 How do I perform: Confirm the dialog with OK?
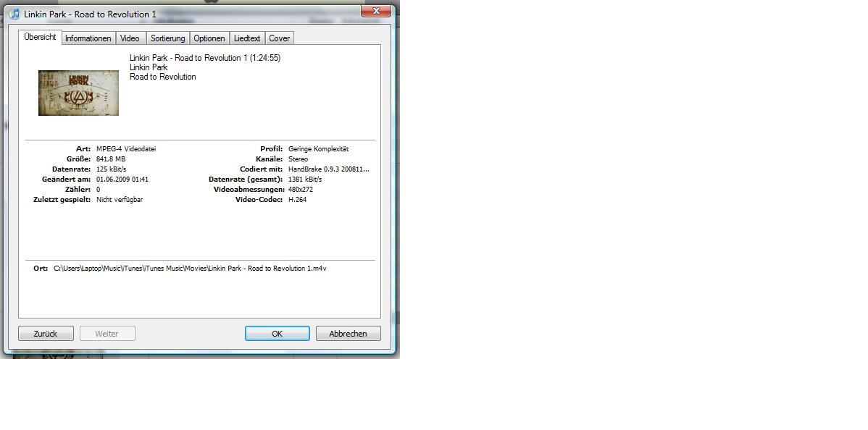pyautogui.click(x=277, y=334)
